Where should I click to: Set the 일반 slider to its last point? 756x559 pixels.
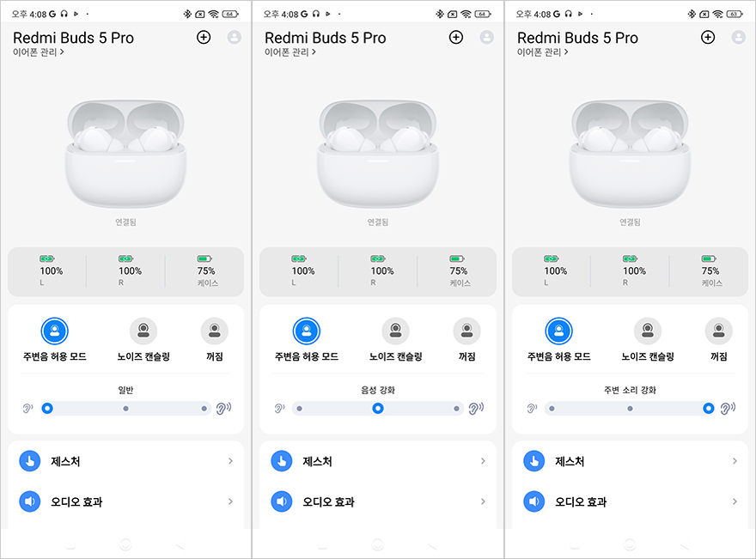click(x=204, y=409)
